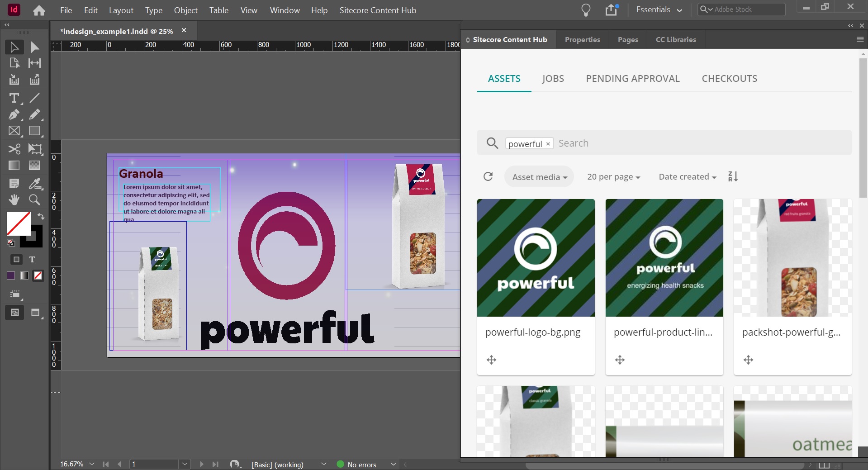Apply gradient button in toolbox
868x470 pixels.
point(24,275)
